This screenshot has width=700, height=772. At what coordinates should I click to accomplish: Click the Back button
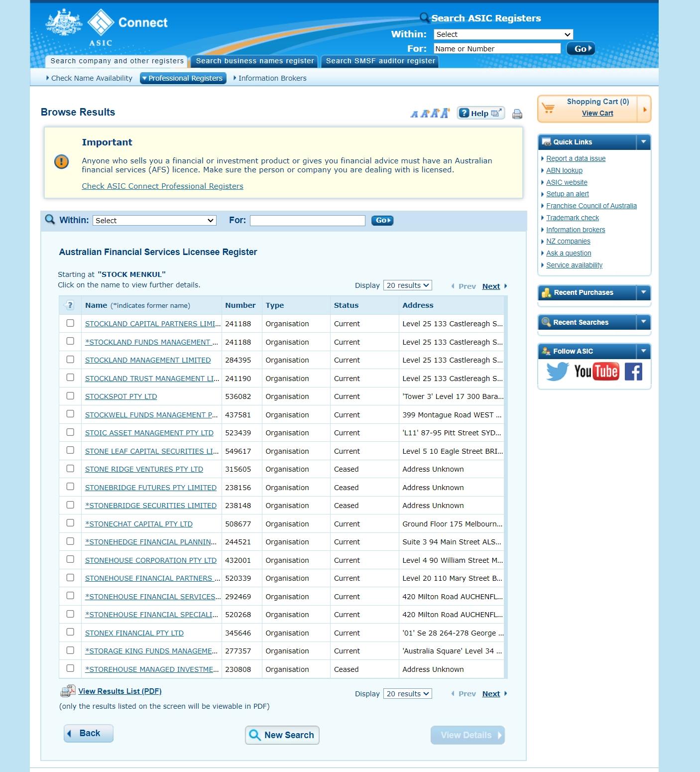[89, 733]
